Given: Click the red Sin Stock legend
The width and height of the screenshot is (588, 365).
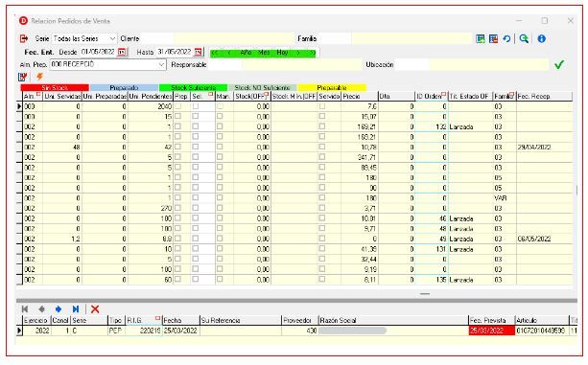Looking at the screenshot, I should coord(55,87).
